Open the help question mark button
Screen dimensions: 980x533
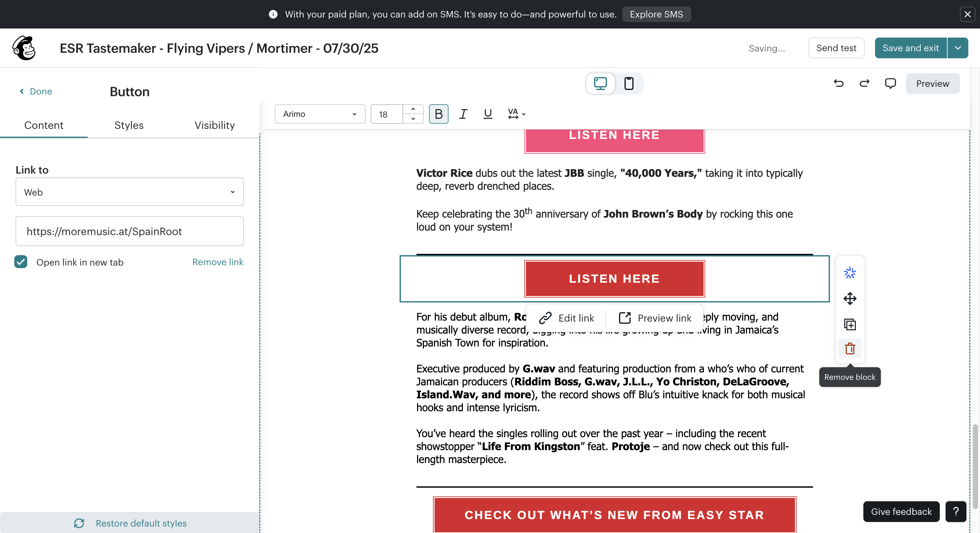(x=956, y=512)
